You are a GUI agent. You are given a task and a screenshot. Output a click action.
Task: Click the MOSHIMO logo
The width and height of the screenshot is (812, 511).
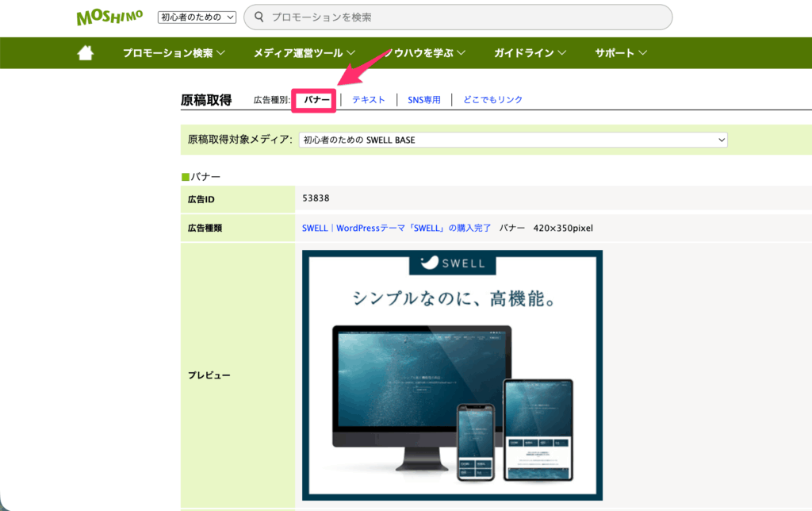109,17
